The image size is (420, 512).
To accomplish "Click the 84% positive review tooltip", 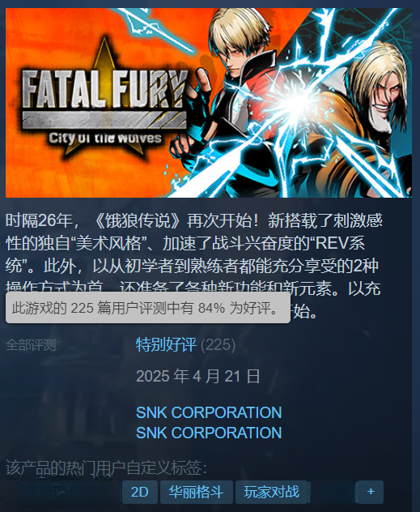I will (148, 308).
